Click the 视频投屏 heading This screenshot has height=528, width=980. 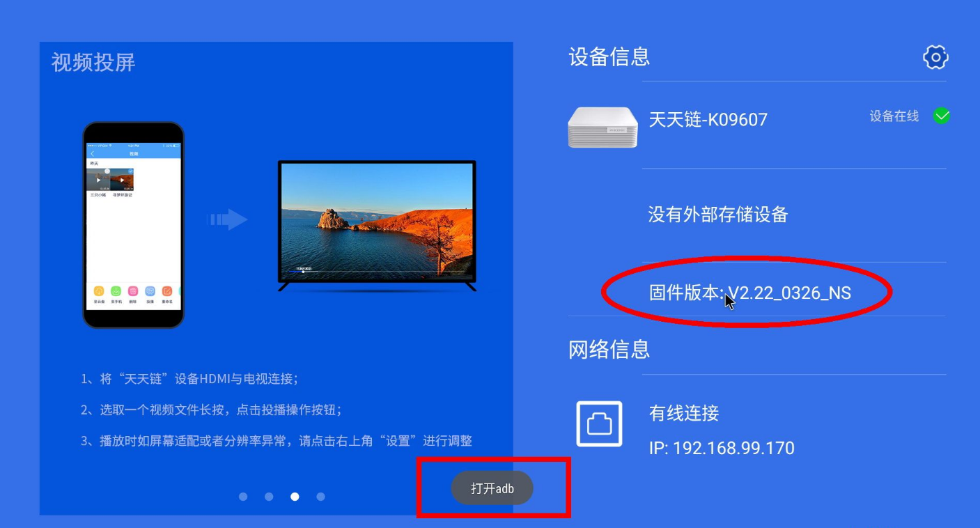[93, 62]
